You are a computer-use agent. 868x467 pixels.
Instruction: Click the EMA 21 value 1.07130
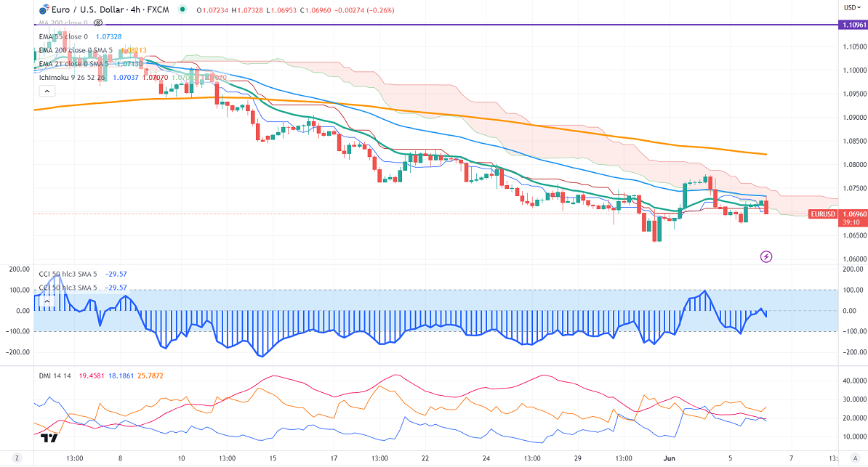click(x=129, y=64)
